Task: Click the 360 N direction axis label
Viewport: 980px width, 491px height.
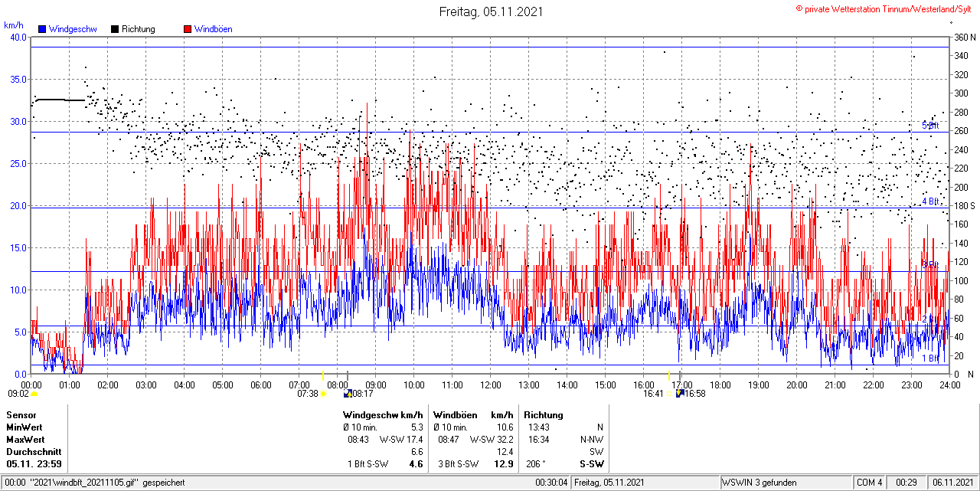Action: coord(965,37)
